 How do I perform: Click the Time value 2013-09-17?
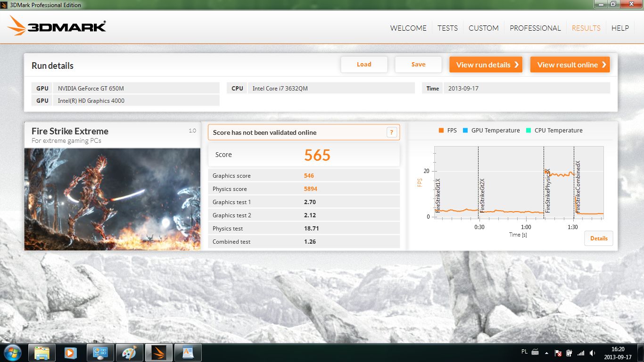click(x=527, y=88)
